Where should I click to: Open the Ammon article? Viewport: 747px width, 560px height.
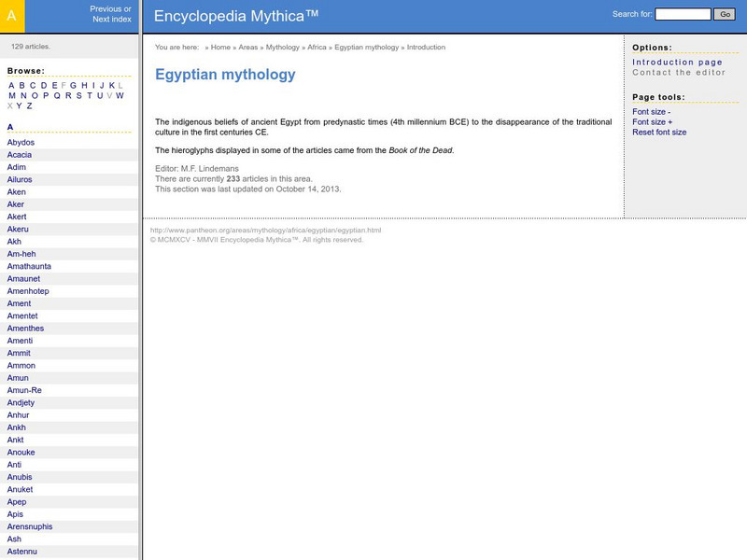tap(21, 365)
